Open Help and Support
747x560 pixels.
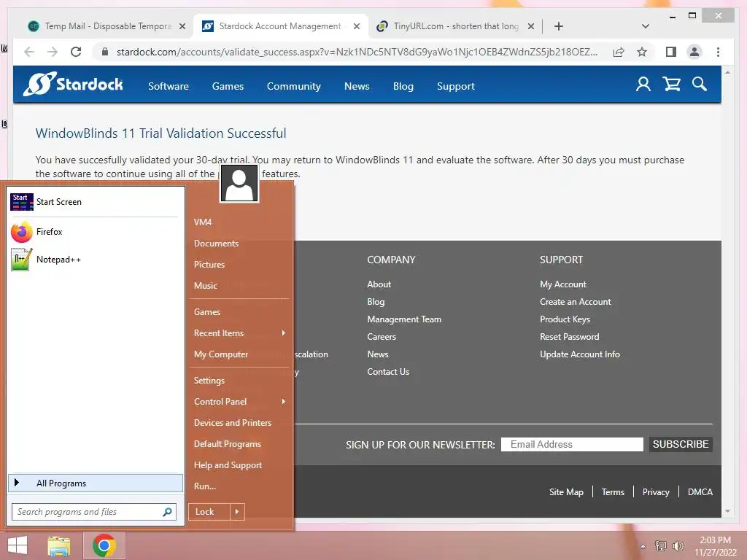click(x=228, y=465)
